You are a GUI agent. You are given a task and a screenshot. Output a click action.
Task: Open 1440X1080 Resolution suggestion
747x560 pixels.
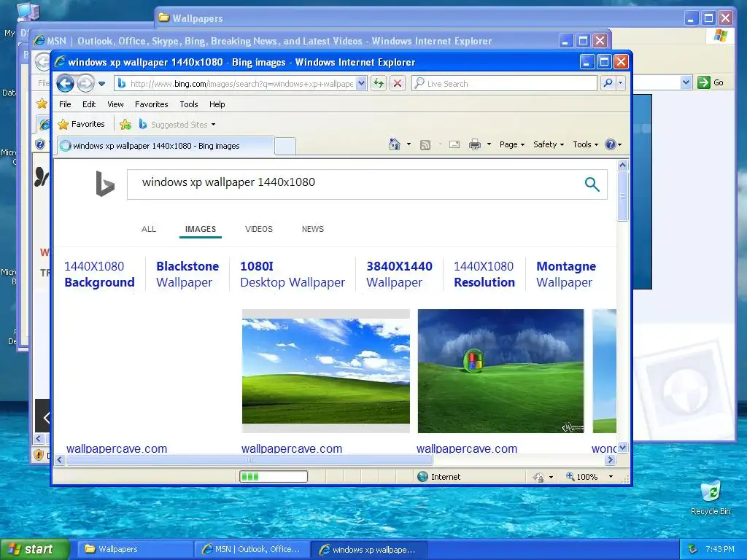(484, 274)
